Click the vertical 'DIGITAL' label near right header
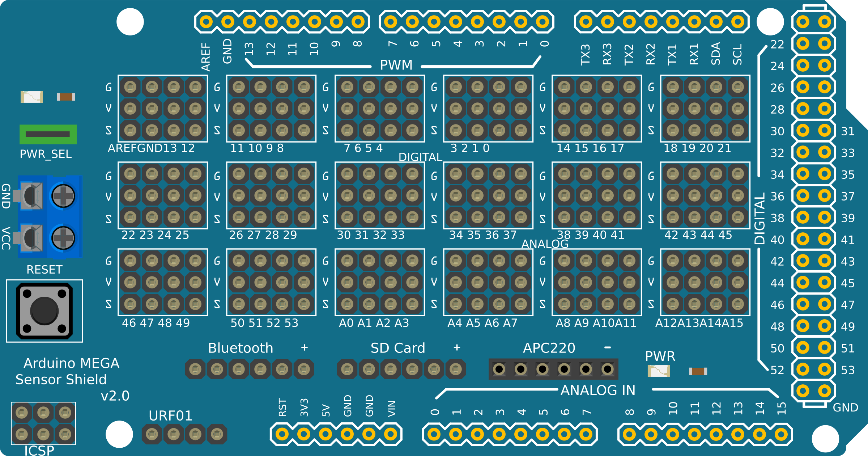This screenshot has height=456, width=868. click(x=760, y=218)
